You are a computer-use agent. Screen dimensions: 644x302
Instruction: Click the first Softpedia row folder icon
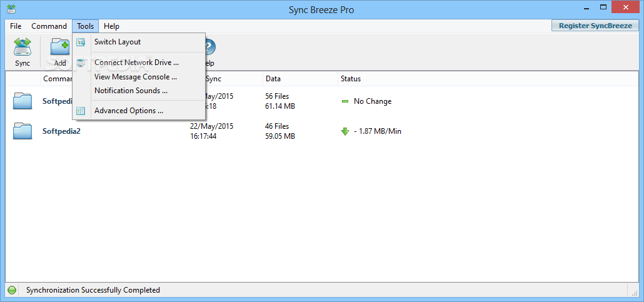[23, 101]
